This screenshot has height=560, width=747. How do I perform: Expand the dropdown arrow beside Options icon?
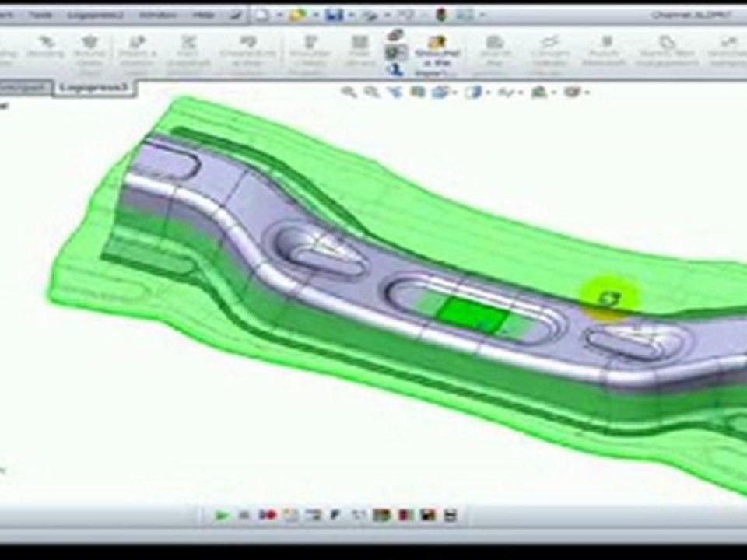[x=482, y=16]
